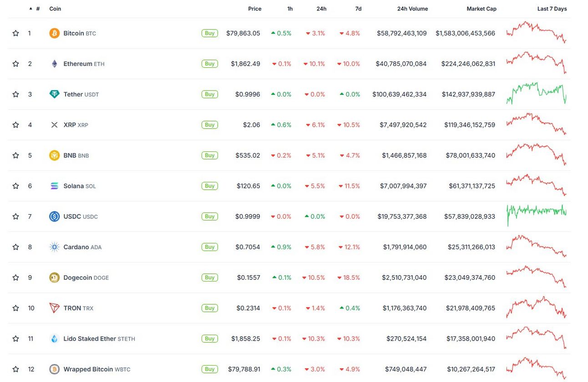
Task: Toggle USDC watchlist star
Action: (x=16, y=216)
